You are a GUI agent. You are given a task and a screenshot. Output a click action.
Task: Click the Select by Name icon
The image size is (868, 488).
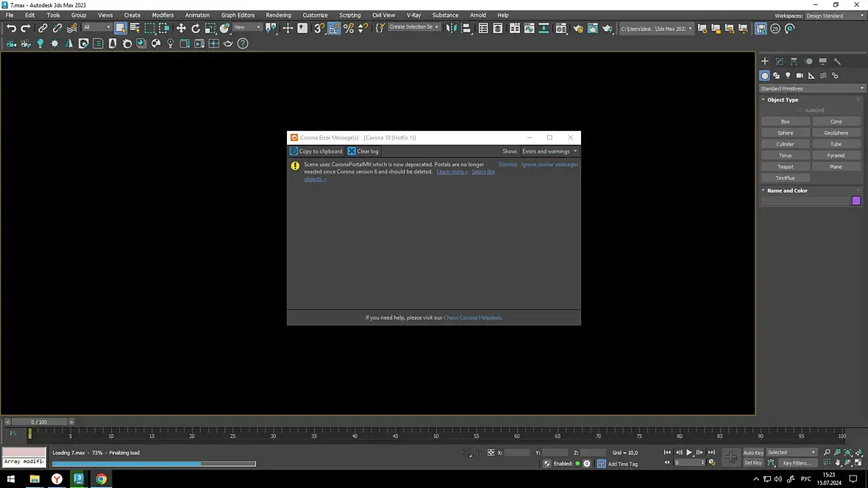click(135, 28)
